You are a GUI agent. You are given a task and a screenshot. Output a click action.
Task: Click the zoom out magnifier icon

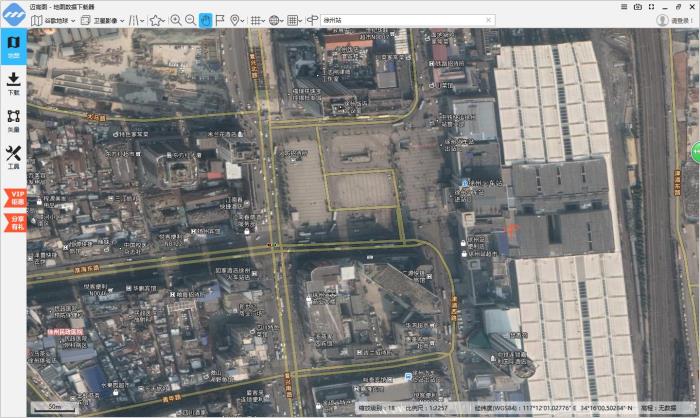(x=190, y=20)
